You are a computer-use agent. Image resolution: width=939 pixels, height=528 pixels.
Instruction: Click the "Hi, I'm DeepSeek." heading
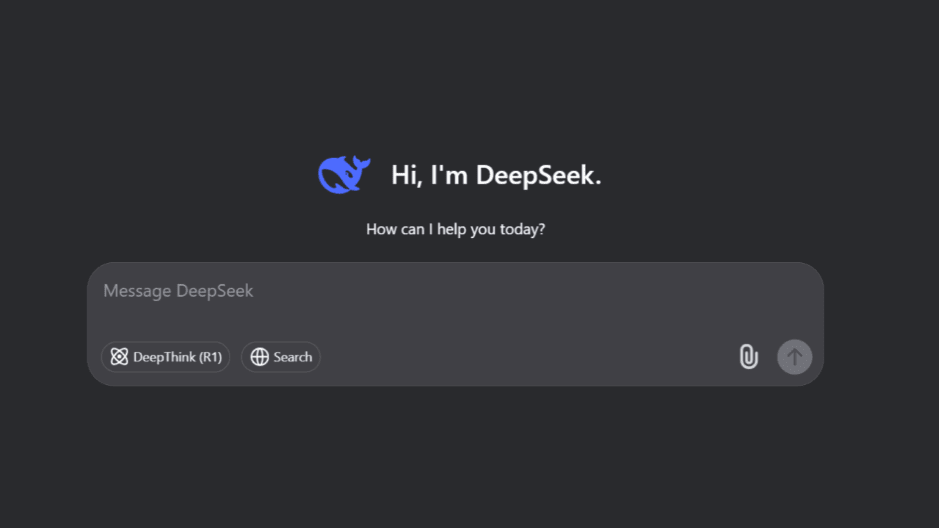(496, 175)
